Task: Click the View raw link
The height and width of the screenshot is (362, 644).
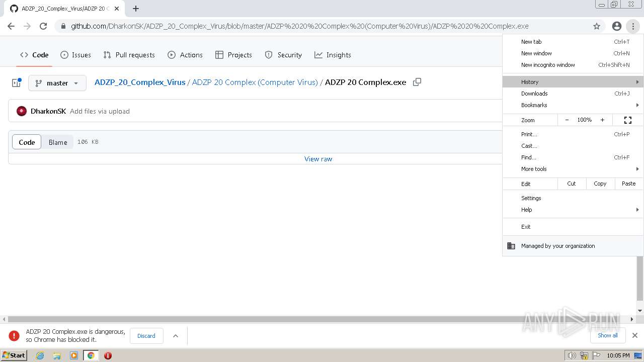Action: tap(318, 159)
